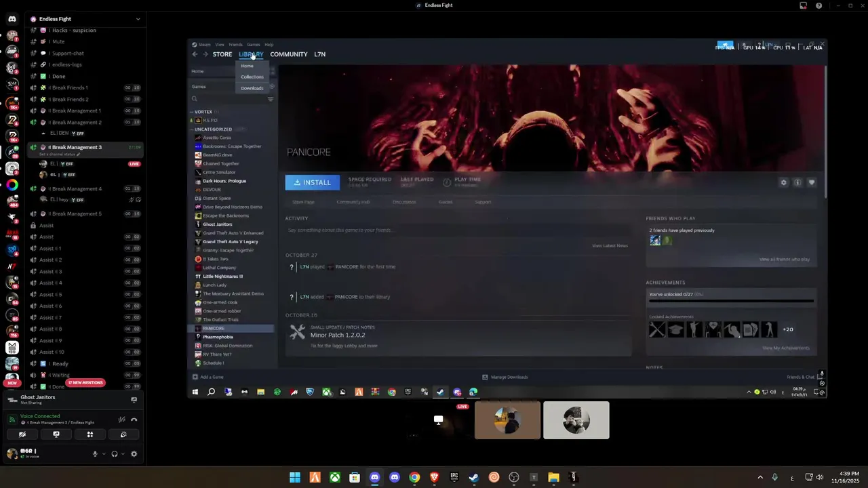This screenshot has height=488, width=868.
Task: Select Dark Hours: Prologue in library
Action: click(224, 181)
